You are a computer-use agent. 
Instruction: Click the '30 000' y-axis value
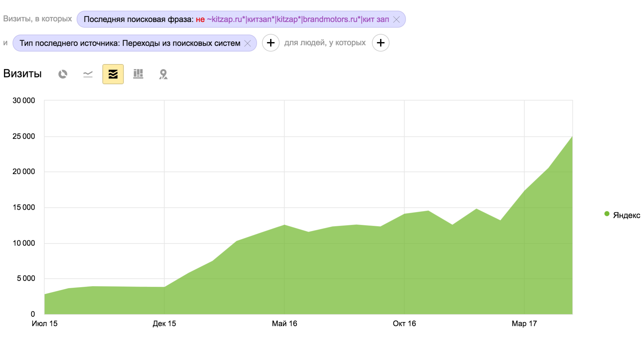pos(24,101)
